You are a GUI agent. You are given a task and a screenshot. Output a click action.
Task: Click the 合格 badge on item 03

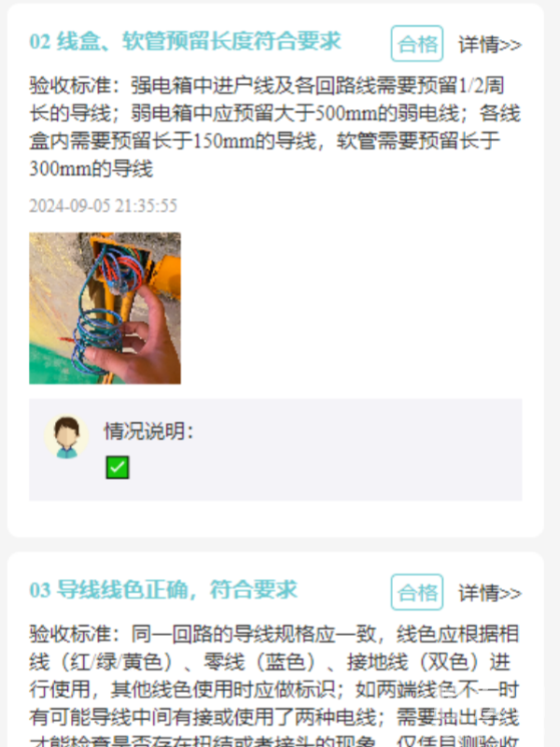tap(417, 592)
